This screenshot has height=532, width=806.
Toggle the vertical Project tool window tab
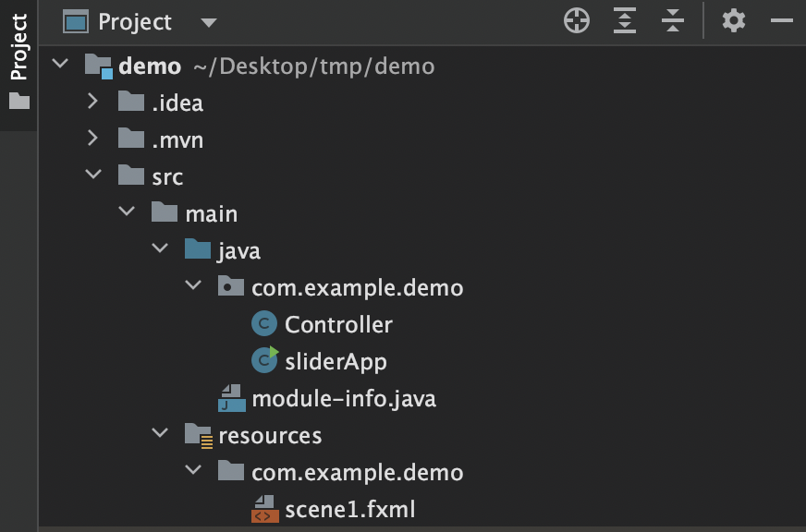pos(18,63)
